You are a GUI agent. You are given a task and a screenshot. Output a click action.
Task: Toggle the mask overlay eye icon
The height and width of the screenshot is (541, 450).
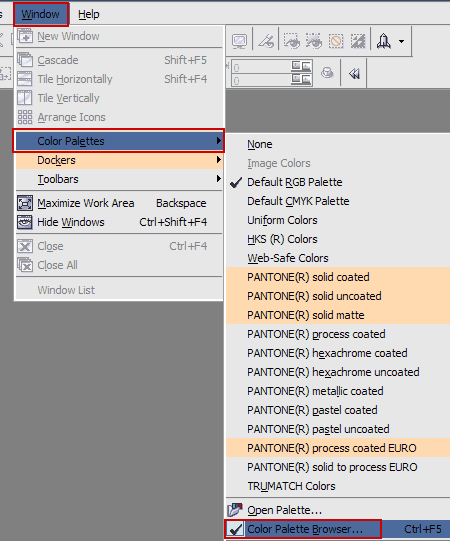[314, 41]
